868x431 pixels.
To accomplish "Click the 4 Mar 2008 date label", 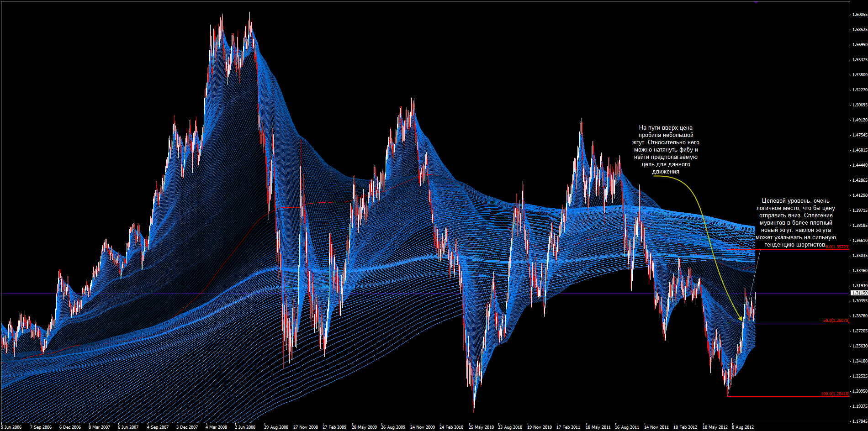I will pos(216,427).
